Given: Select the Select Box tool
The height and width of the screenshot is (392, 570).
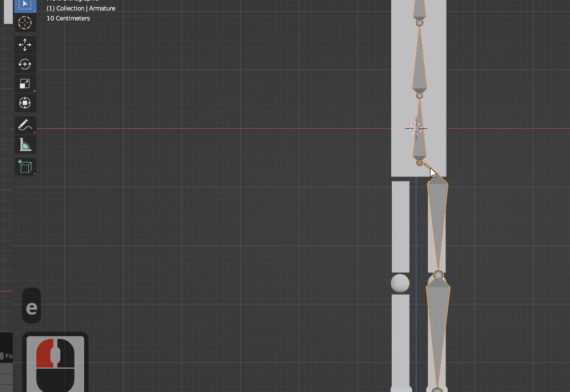Looking at the screenshot, I should [x=25, y=6].
